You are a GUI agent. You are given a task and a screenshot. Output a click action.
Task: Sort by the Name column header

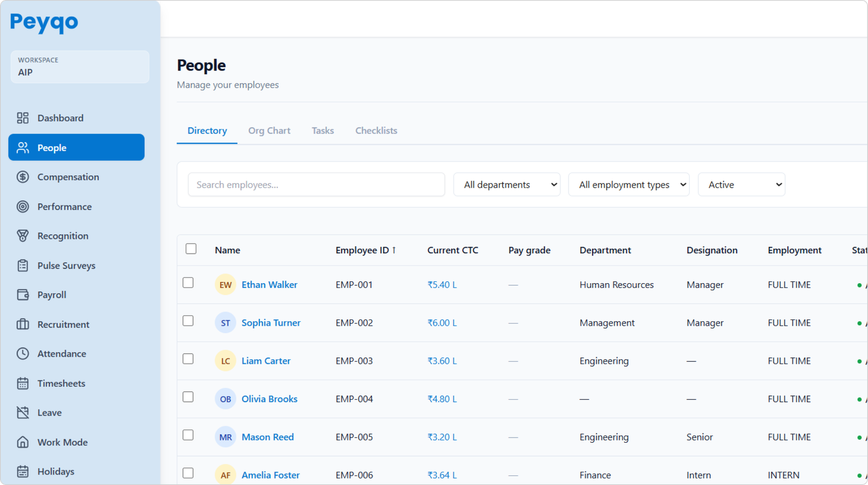click(x=227, y=250)
